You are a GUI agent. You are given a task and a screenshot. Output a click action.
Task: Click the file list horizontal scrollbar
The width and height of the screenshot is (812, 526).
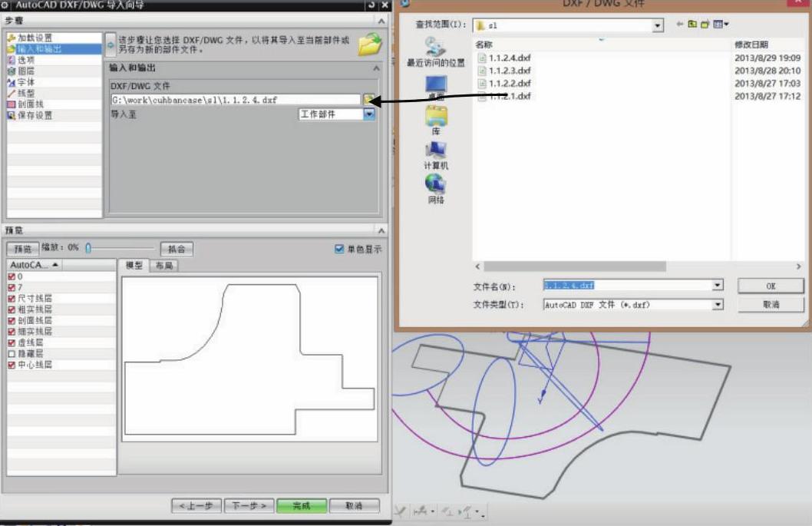575,266
